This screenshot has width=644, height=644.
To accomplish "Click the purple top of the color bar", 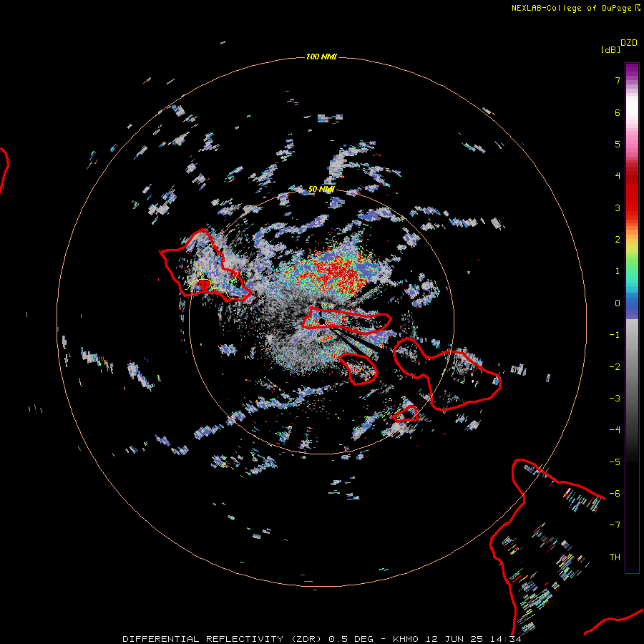I will pyautogui.click(x=632, y=70).
